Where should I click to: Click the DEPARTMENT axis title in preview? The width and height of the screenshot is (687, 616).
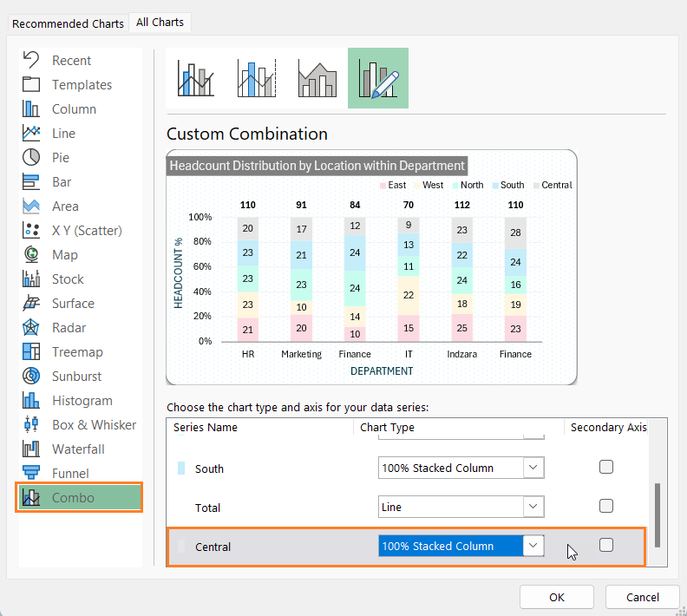pos(382,371)
